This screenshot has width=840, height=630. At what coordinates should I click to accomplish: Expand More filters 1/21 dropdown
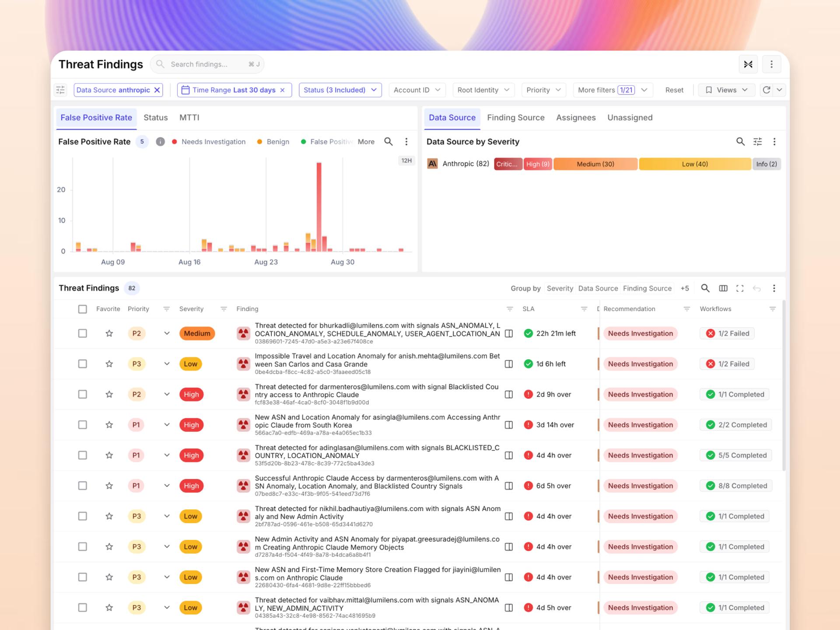pos(612,90)
